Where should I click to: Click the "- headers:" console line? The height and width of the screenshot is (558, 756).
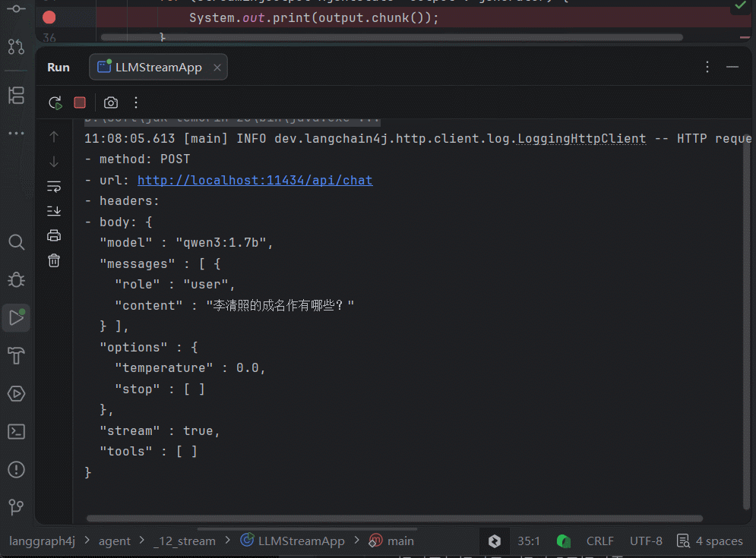[x=122, y=201]
